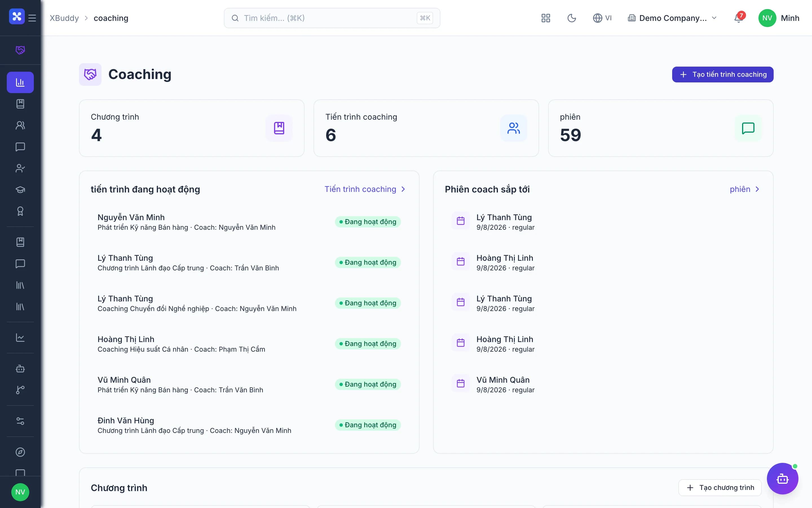Viewport: 812px width, 508px height.
Task: Open Coaching Chuyển đổi Nghề nghiệp row
Action: tap(249, 303)
